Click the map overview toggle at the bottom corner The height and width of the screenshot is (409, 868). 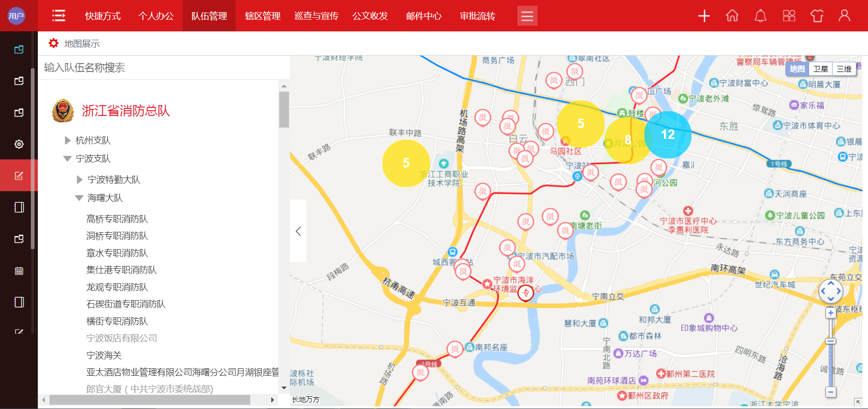(x=858, y=402)
